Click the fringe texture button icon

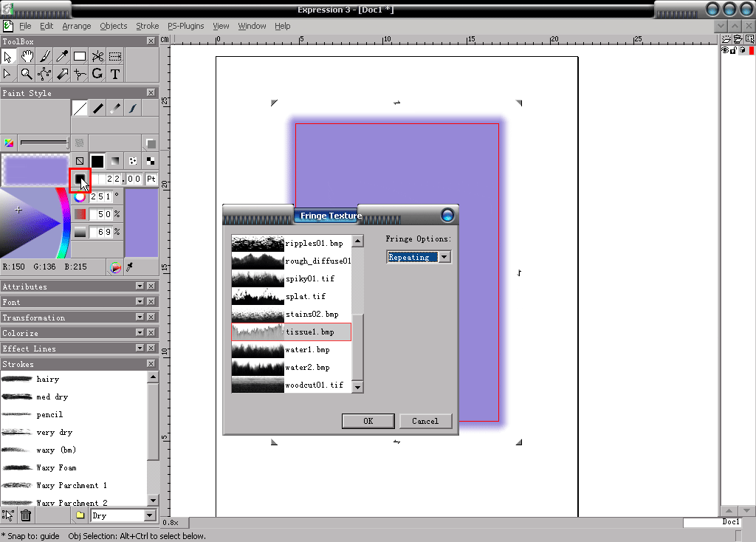pyautogui.click(x=80, y=179)
